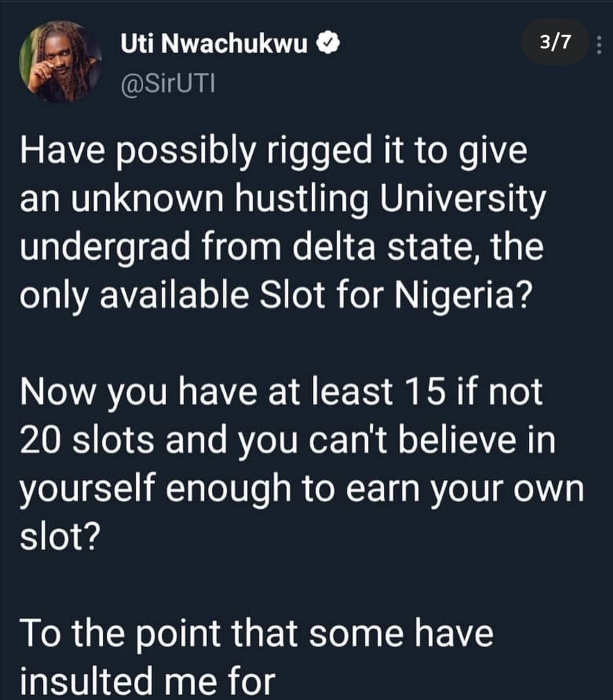The image size is (613, 700).
Task: Click the line "To the point that some have"
Action: coord(257,632)
